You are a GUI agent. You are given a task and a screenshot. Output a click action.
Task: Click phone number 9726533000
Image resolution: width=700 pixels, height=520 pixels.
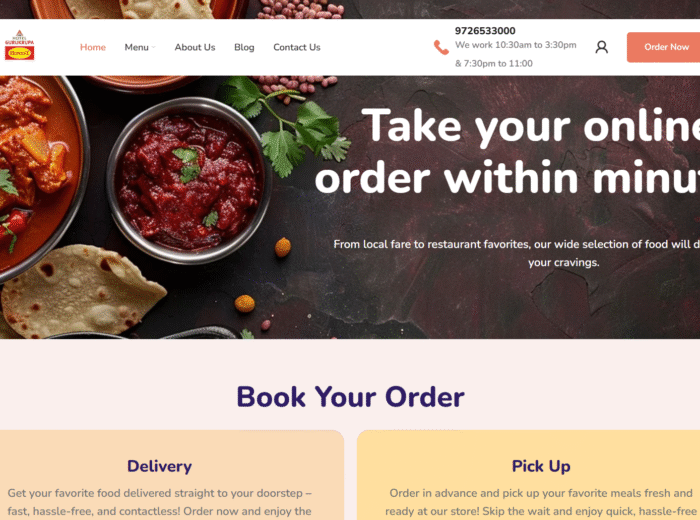click(485, 31)
